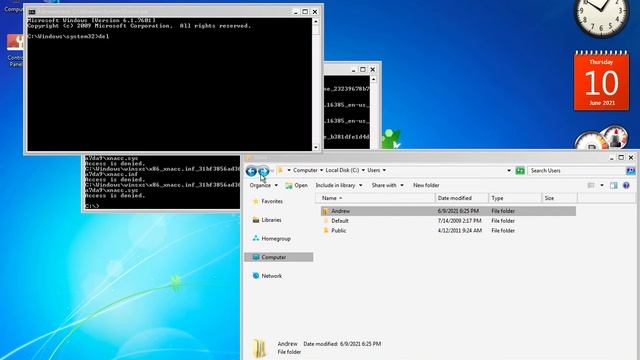Click File folder type of Public row
The height and width of the screenshot is (360, 640).
[503, 231]
